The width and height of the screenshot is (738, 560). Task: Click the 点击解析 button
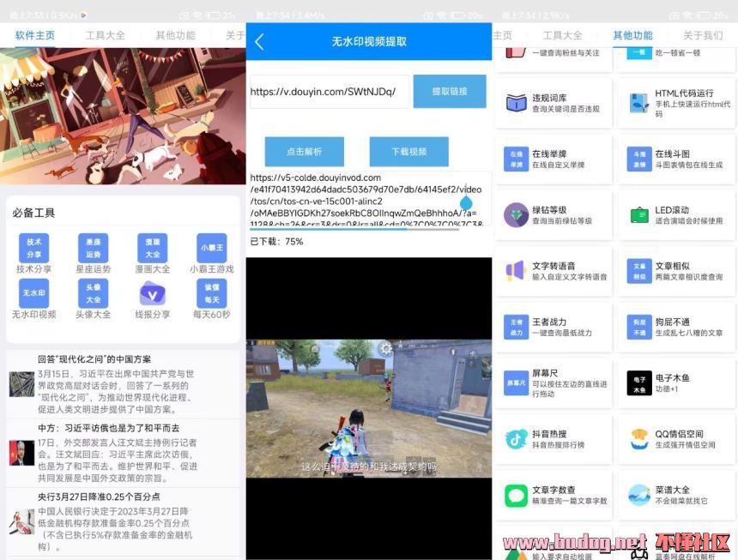tap(304, 152)
